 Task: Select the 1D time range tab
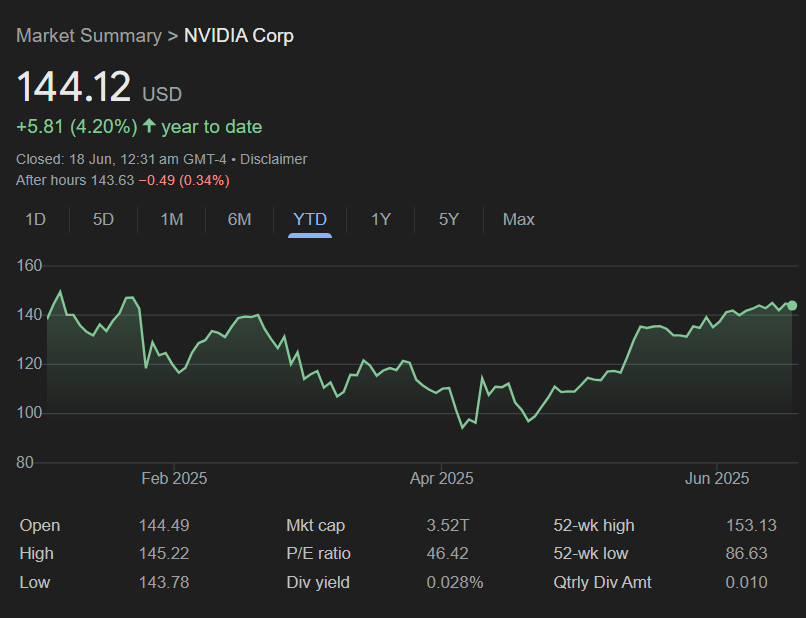click(x=35, y=220)
